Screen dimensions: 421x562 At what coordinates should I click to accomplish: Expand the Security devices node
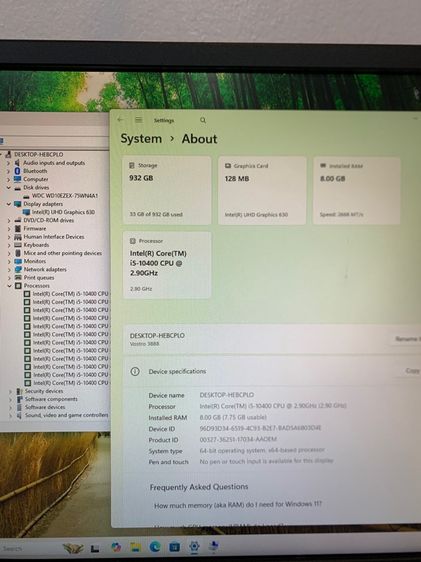click(x=10, y=391)
